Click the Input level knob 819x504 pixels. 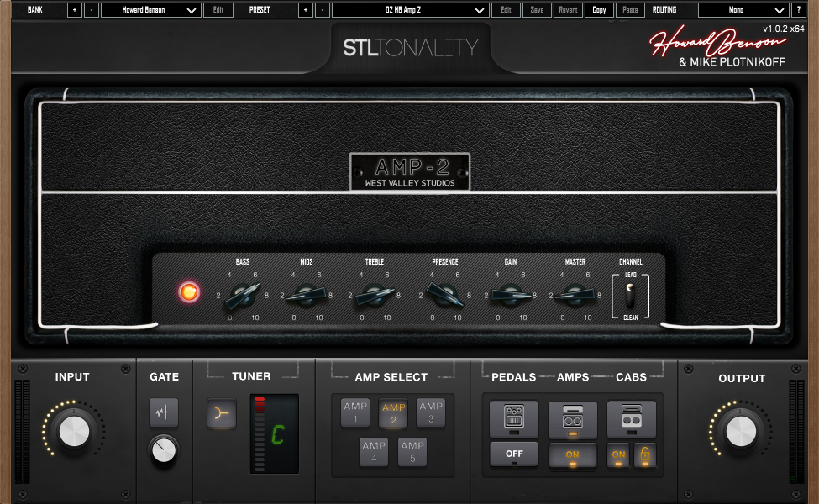point(74,432)
